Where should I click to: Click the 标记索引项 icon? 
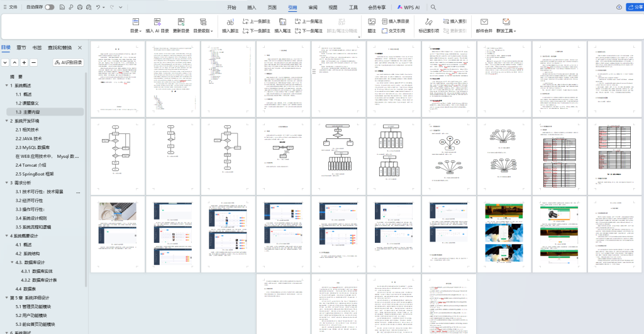(428, 21)
